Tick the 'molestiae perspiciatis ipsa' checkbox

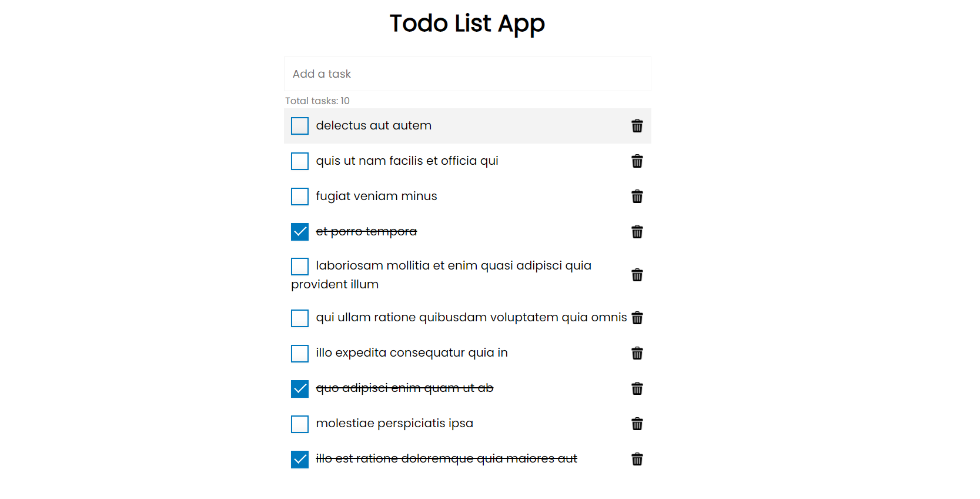click(x=300, y=424)
